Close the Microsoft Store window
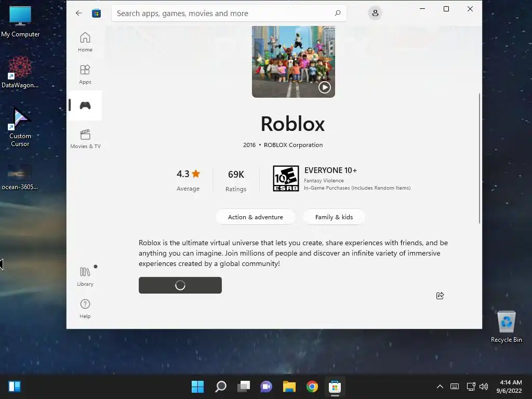Screen dimensions: 532x399 470,9
